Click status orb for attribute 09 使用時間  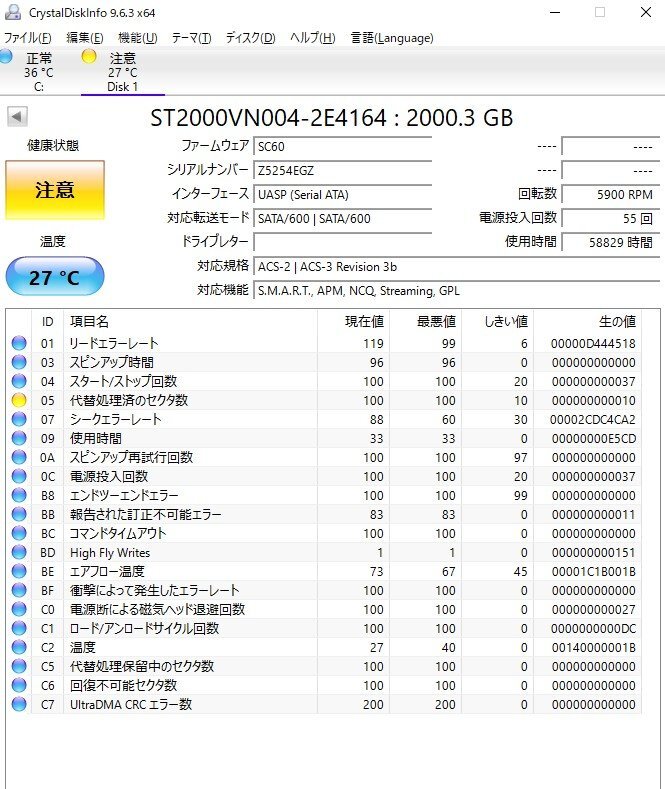pyautogui.click(x=19, y=438)
